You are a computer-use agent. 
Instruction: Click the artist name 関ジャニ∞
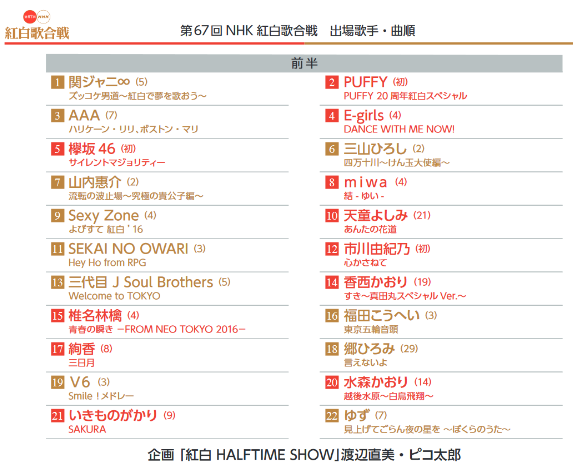(99, 82)
